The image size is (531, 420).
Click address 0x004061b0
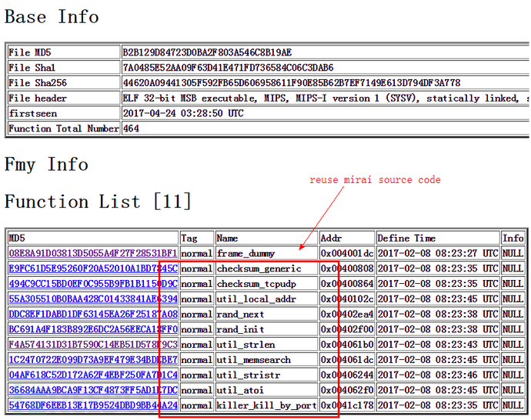coord(347,345)
